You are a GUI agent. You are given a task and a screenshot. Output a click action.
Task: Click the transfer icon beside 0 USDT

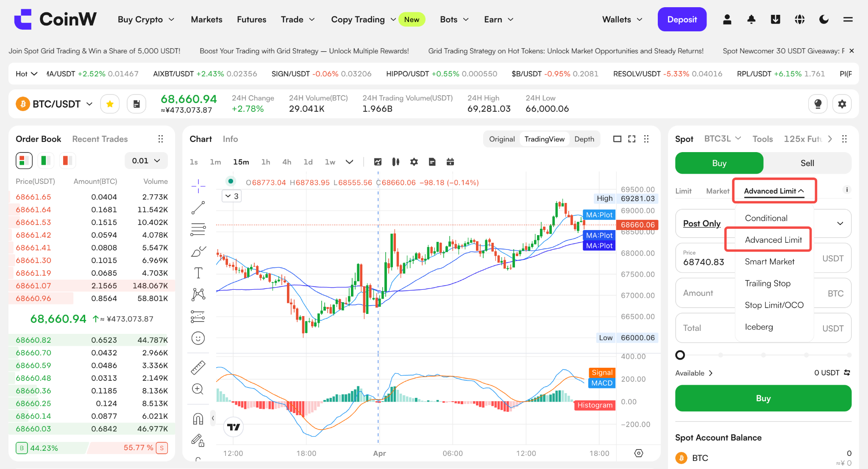point(847,373)
